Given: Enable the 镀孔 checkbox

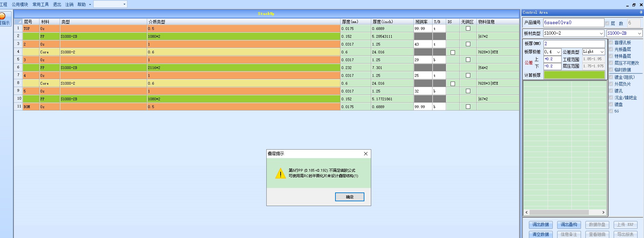Looking at the screenshot, I should coord(611,91).
